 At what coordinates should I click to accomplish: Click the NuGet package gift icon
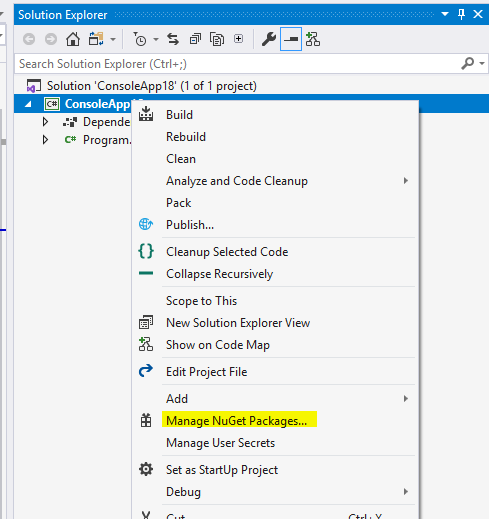coord(146,420)
